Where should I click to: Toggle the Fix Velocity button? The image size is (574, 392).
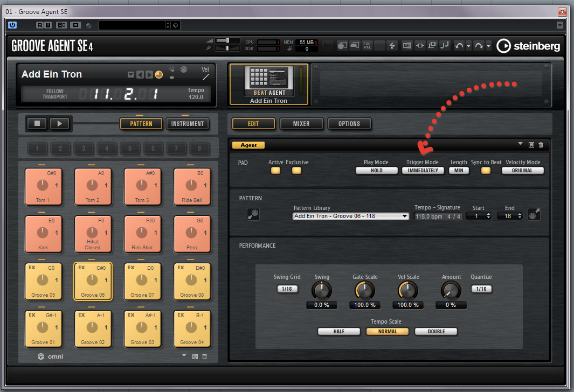click(367, 46)
